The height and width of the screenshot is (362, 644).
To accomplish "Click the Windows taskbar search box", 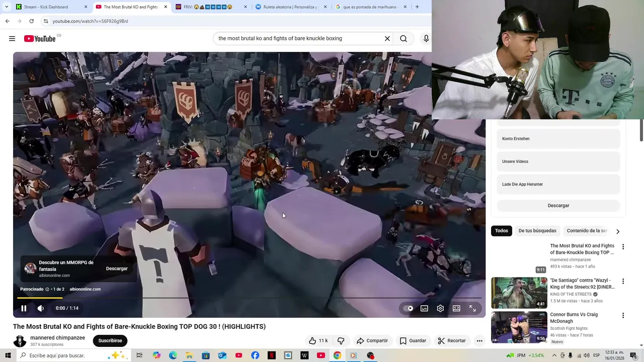I will pyautogui.click(x=73, y=355).
